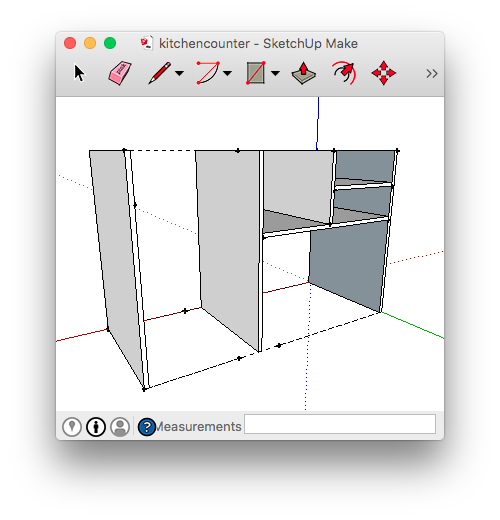Viewport: 500px width, 520px height.
Task: Click the green full-screen window button
Action: point(110,43)
